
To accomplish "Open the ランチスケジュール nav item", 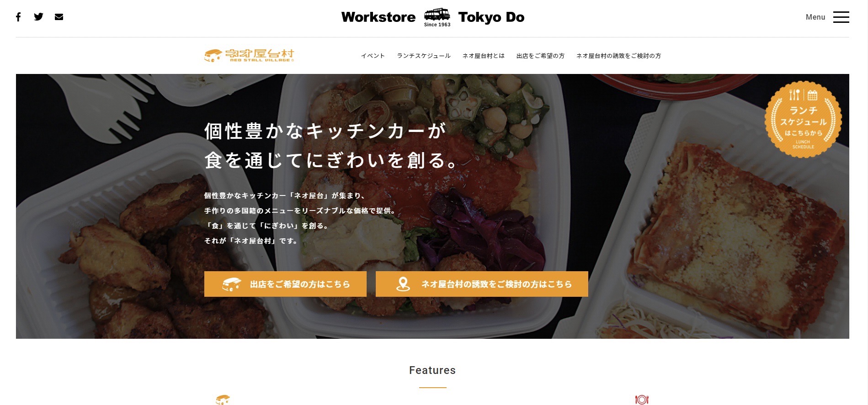I will click(424, 56).
